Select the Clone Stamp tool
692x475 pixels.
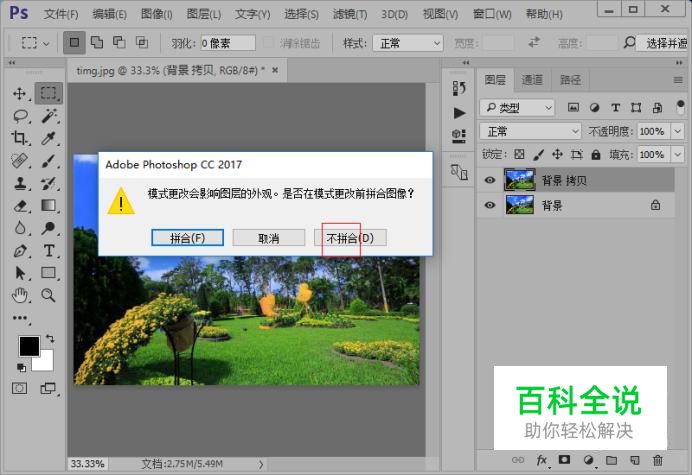[x=20, y=183]
